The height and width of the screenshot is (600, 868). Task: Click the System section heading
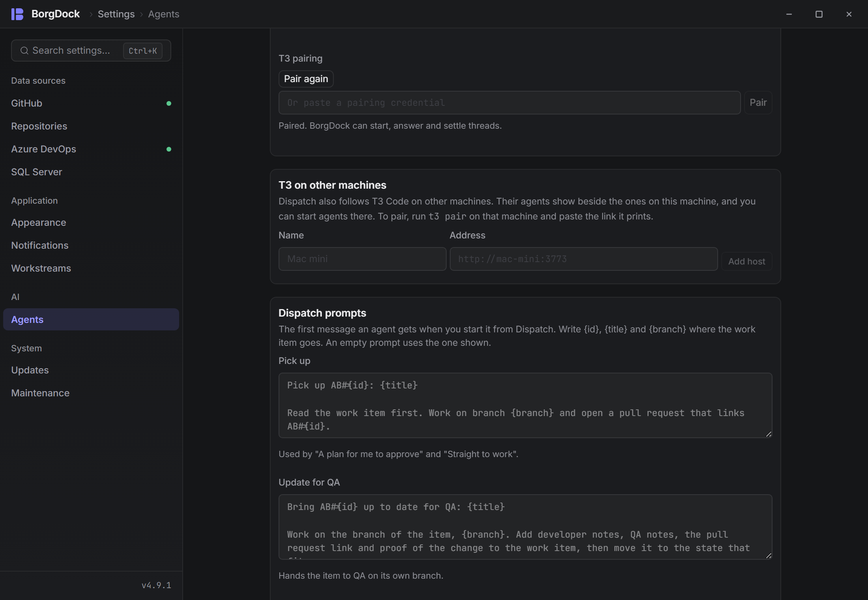point(26,348)
